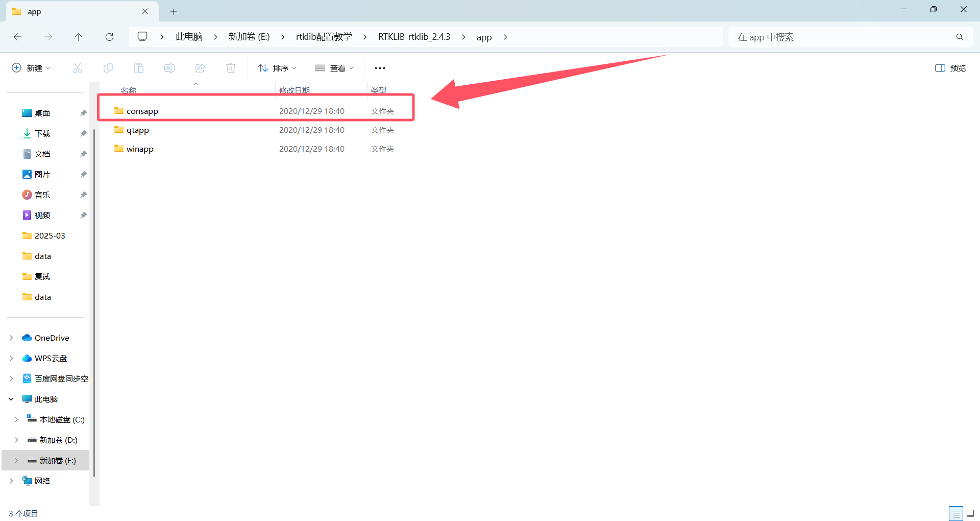Switch to large thumbnail view in status bar
The width and height of the screenshot is (980, 521).
(971, 513)
